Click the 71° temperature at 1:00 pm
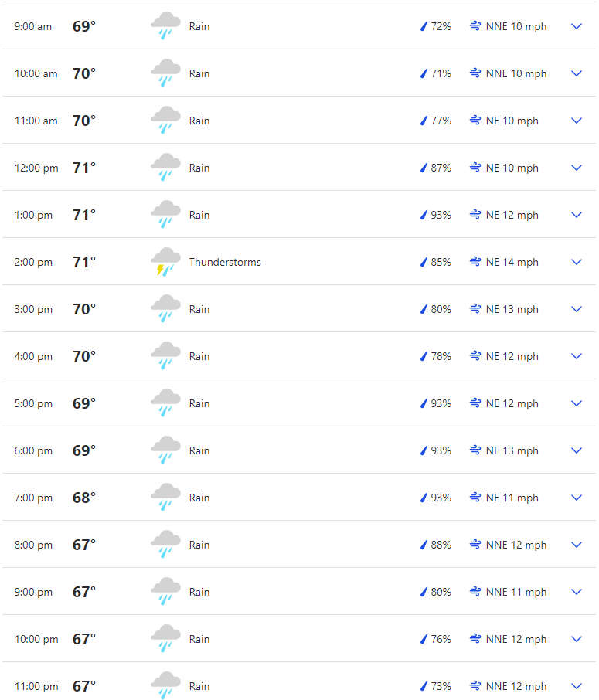Image resolution: width=599 pixels, height=700 pixels. tap(84, 216)
